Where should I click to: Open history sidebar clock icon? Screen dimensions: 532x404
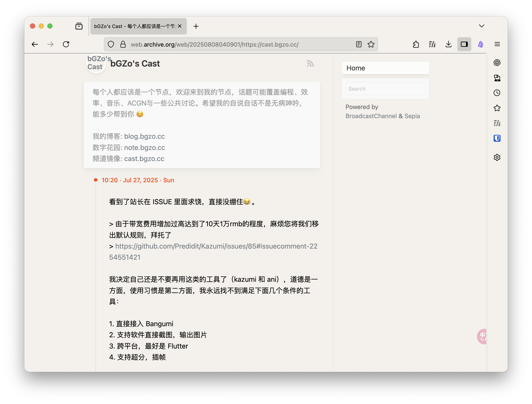[497, 93]
